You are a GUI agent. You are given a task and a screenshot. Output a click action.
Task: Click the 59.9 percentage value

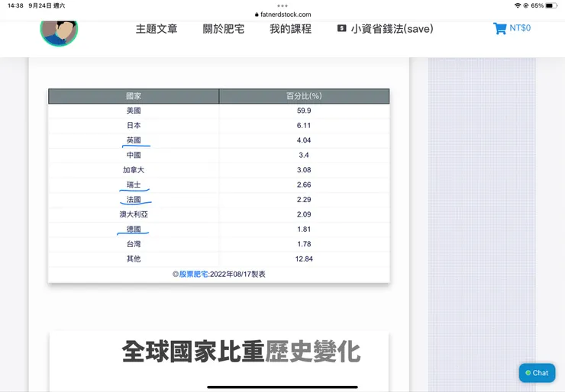(304, 111)
